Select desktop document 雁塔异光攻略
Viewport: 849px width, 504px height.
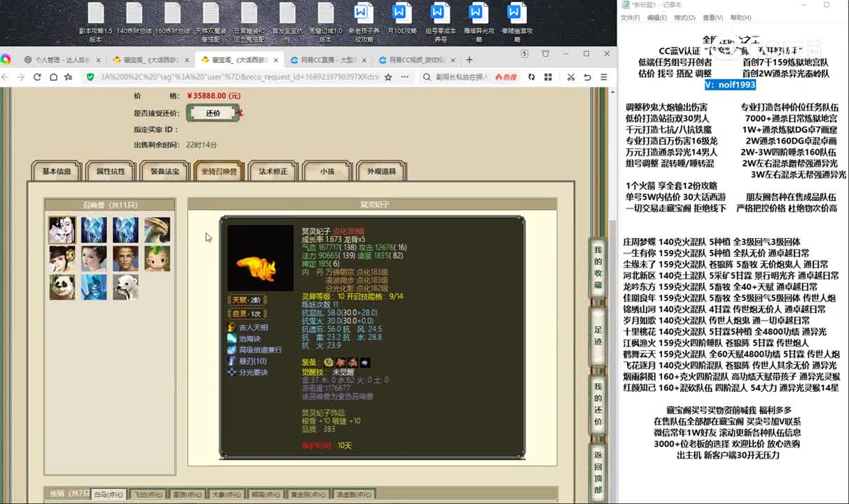pyautogui.click(x=478, y=23)
